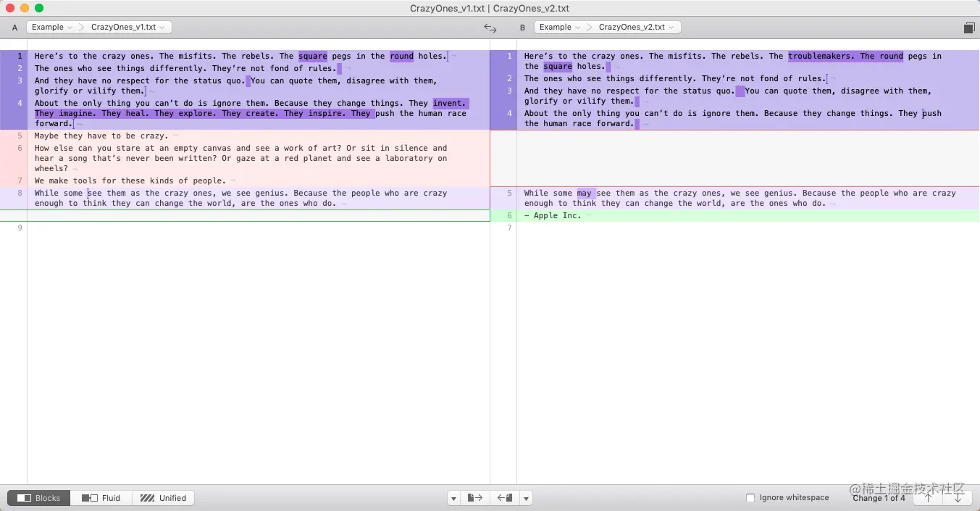980x511 pixels.
Task: Open the file shelf icon beside the B path bar
Action: [x=969, y=28]
